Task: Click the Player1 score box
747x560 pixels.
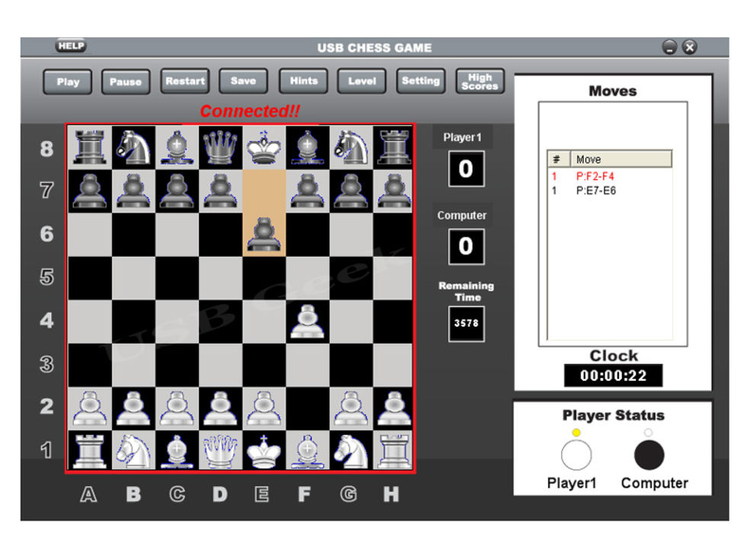Action: [x=466, y=168]
